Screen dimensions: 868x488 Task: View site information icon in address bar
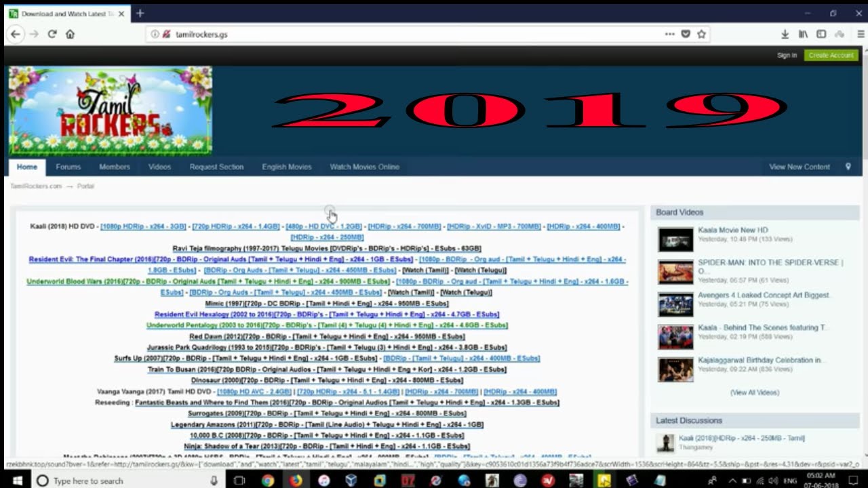point(155,34)
